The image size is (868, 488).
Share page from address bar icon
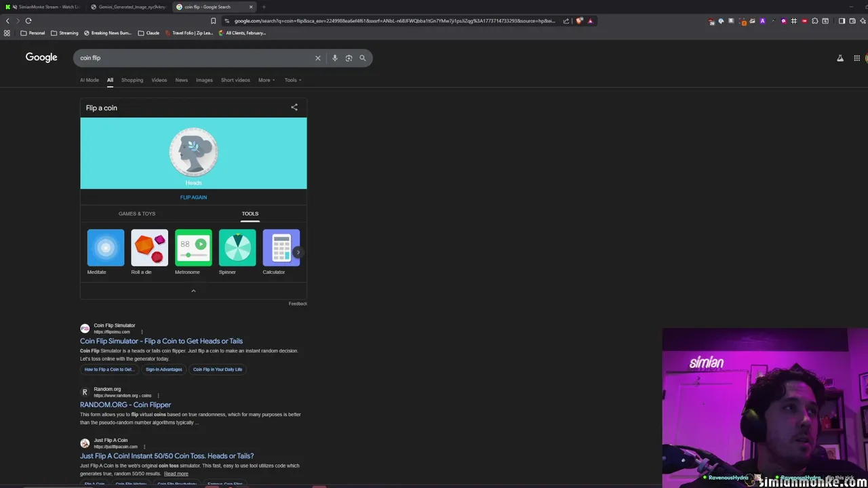pyautogui.click(x=566, y=21)
